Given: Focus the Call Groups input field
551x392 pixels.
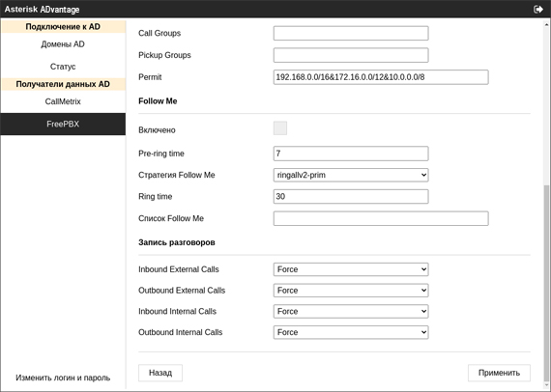Looking at the screenshot, I should (351, 34).
